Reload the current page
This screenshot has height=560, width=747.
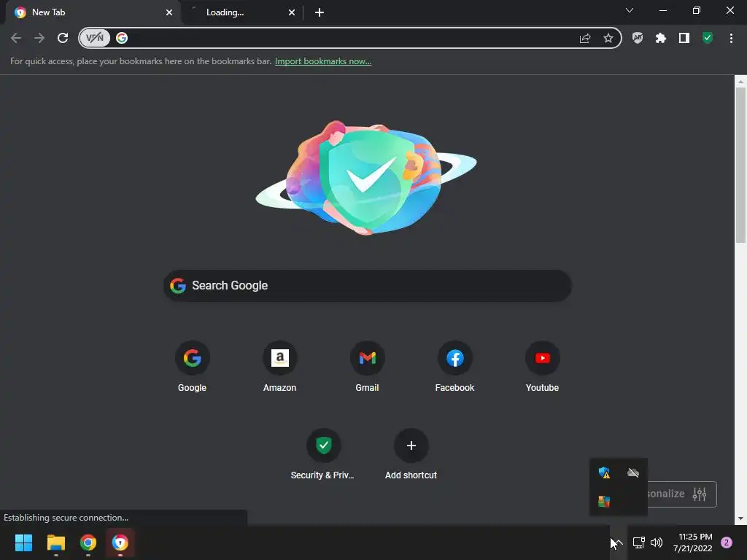(63, 38)
